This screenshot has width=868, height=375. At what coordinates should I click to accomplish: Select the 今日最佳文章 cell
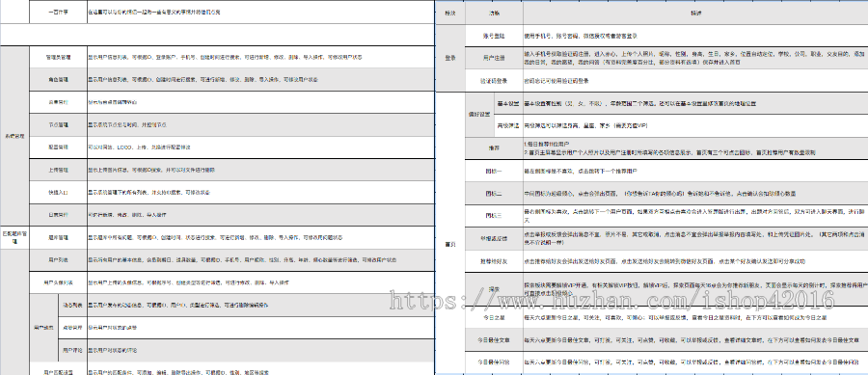tap(494, 340)
